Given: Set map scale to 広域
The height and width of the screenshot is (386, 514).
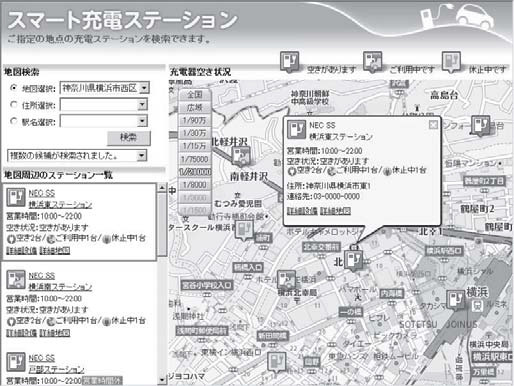Looking at the screenshot, I should point(195,108).
